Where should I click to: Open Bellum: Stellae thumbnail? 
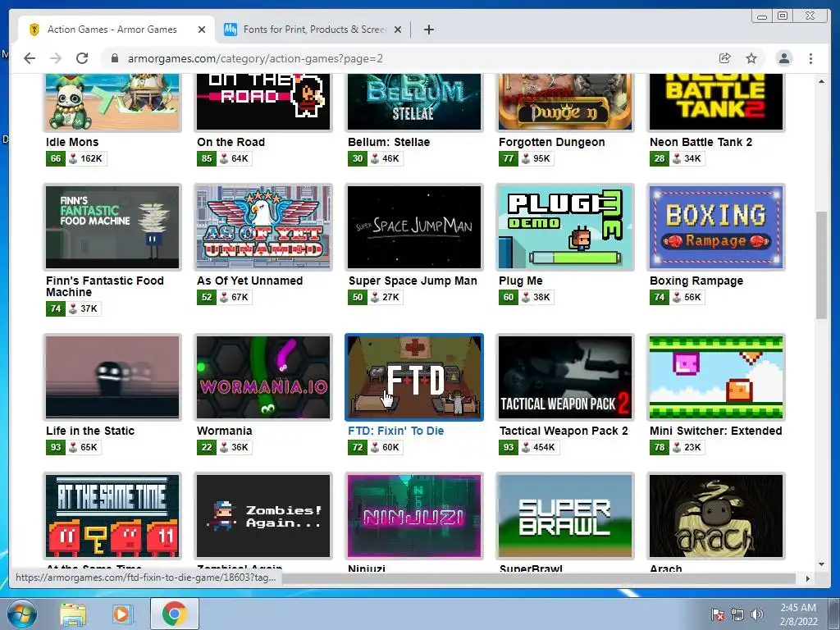click(414, 102)
